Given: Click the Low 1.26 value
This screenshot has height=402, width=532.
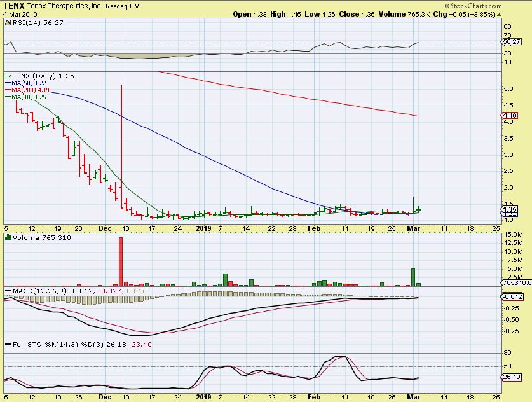Looking at the screenshot, I should click(320, 14).
